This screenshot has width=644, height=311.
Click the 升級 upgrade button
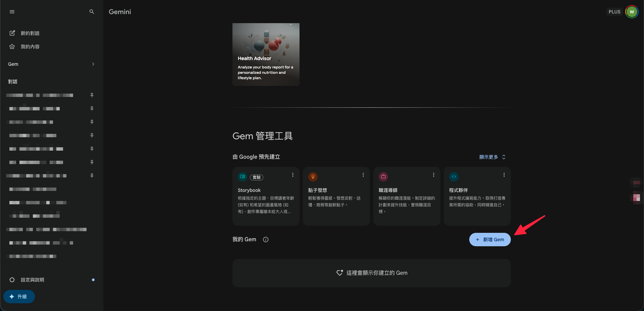(19, 297)
